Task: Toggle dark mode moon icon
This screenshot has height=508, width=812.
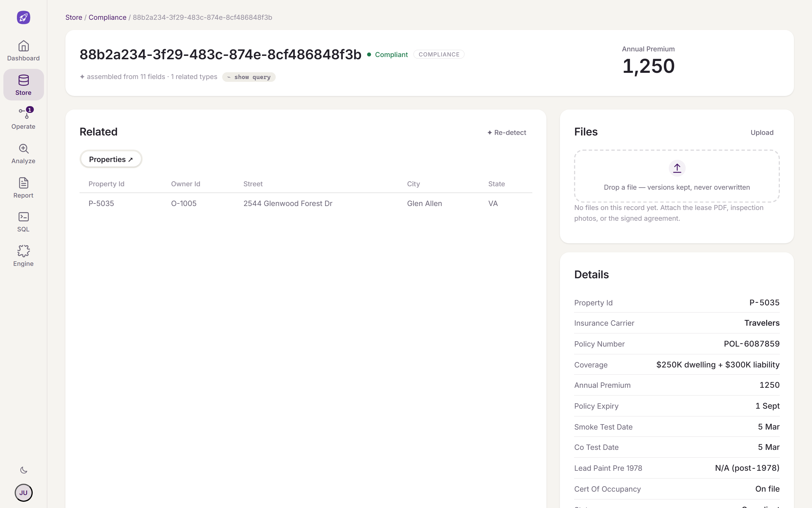Action: coord(23,470)
